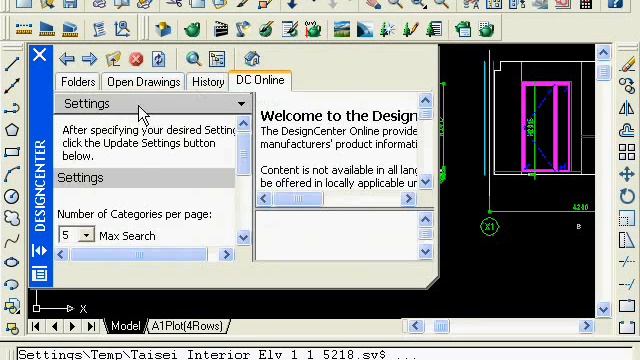Image resolution: width=640 pixels, height=360 pixels.
Task: Click the settings pane horizontal scrollbar thumb
Action: (x=139, y=255)
